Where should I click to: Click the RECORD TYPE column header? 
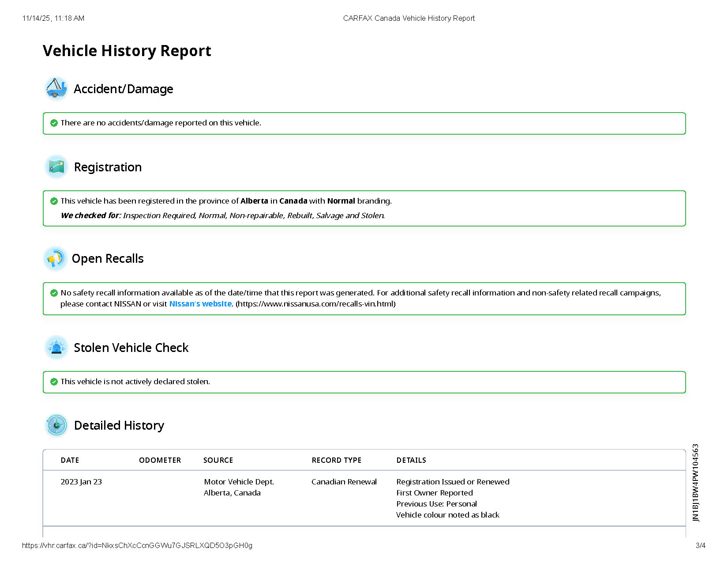click(336, 460)
